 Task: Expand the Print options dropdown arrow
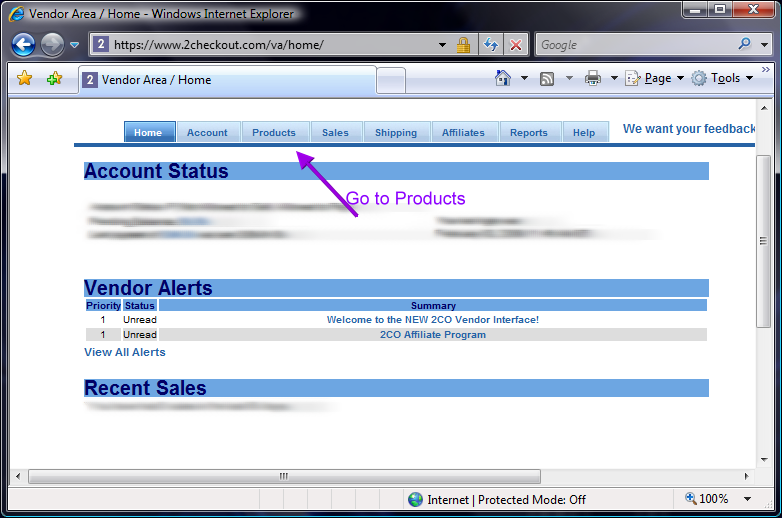(614, 78)
